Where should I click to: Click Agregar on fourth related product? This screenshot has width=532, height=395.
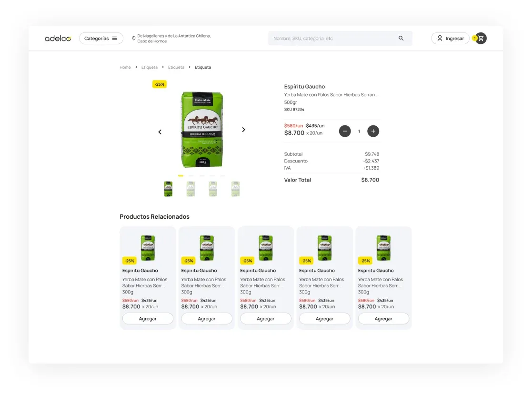pyautogui.click(x=324, y=319)
